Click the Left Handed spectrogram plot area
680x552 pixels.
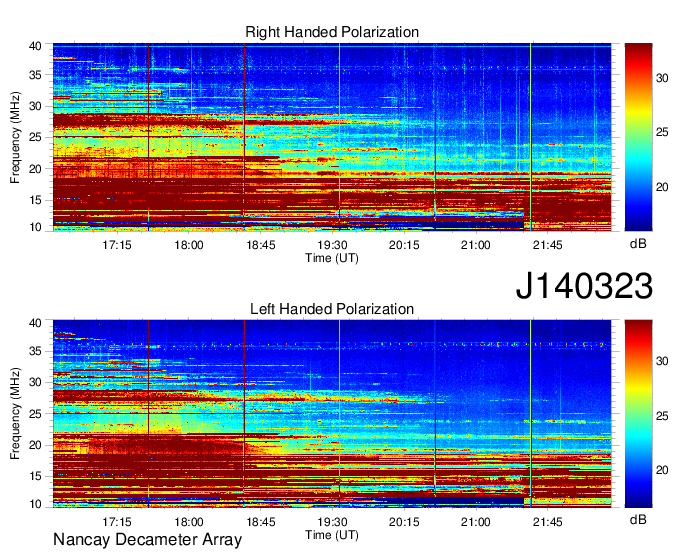(x=332, y=414)
